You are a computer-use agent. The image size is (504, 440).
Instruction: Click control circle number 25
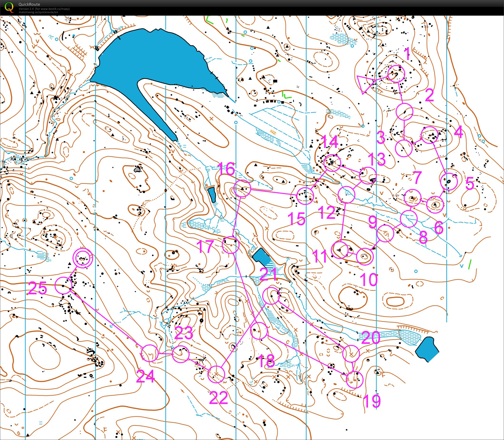(63, 285)
